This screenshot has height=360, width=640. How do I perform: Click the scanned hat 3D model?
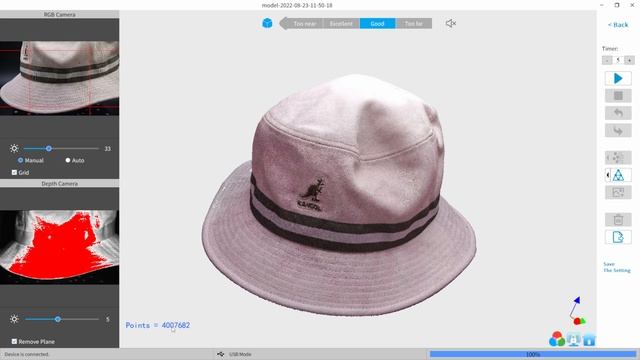click(339, 194)
